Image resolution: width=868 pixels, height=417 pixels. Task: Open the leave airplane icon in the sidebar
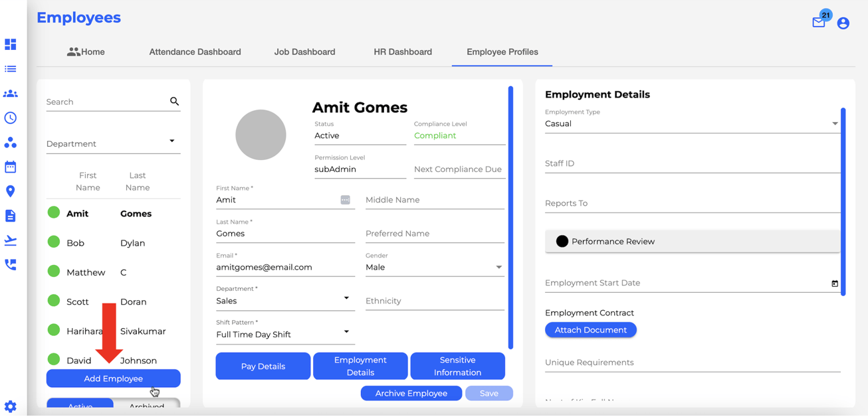(x=10, y=240)
